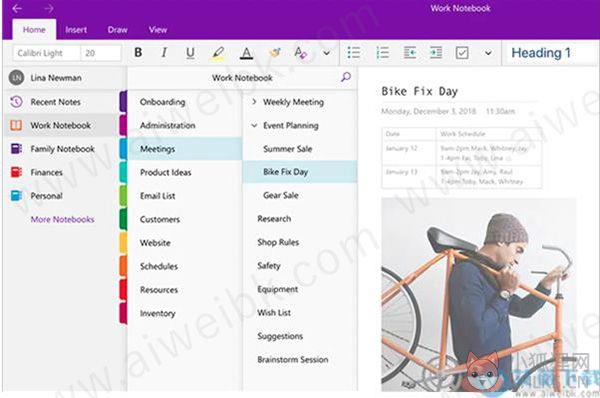
Task: Select the Inventory section
Action: (185, 313)
